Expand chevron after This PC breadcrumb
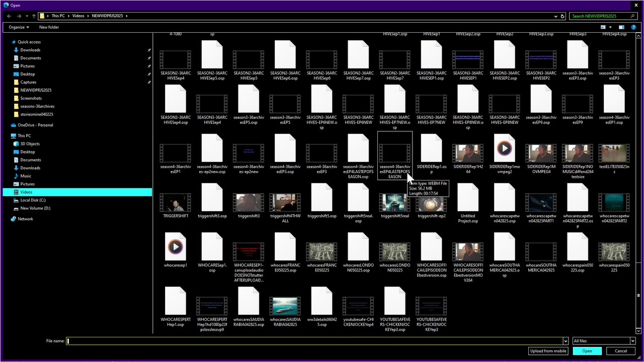Screen dimensions: 644x362 click(x=68, y=16)
